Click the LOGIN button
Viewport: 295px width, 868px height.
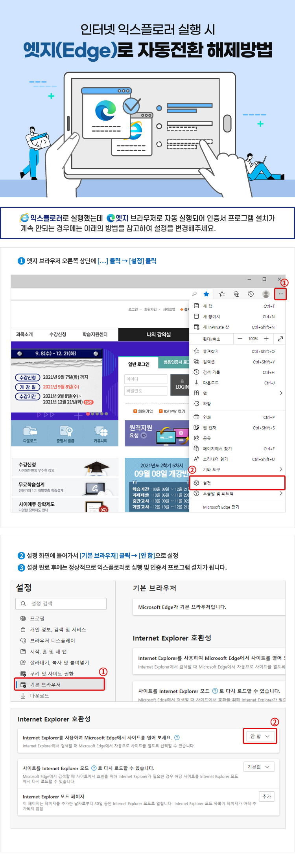180,385
